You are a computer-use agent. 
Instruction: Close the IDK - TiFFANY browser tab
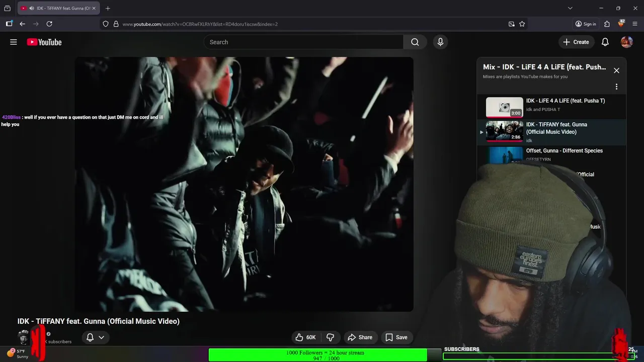(94, 9)
